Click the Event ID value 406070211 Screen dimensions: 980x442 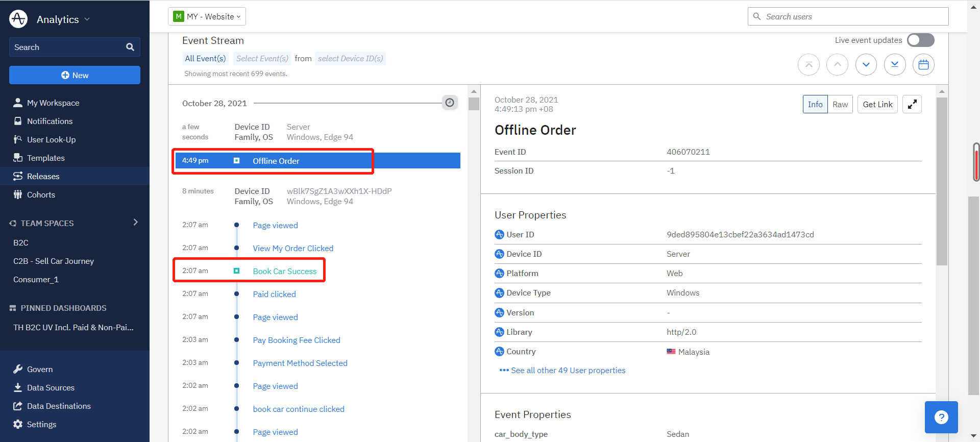click(688, 152)
